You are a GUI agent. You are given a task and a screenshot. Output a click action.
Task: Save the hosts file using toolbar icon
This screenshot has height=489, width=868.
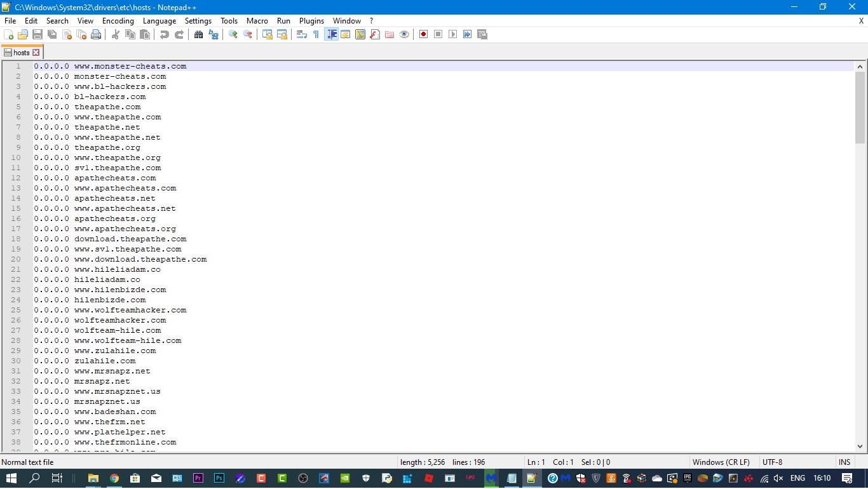tap(37, 34)
